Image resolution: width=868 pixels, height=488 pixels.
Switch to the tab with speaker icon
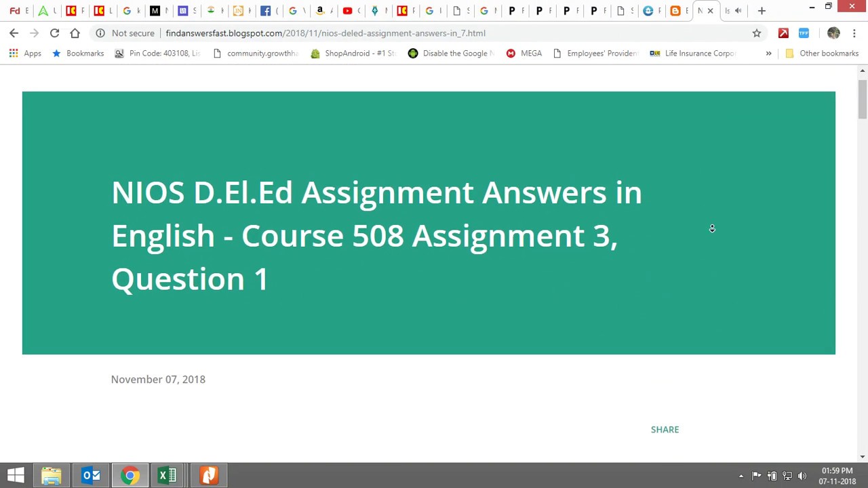point(732,11)
